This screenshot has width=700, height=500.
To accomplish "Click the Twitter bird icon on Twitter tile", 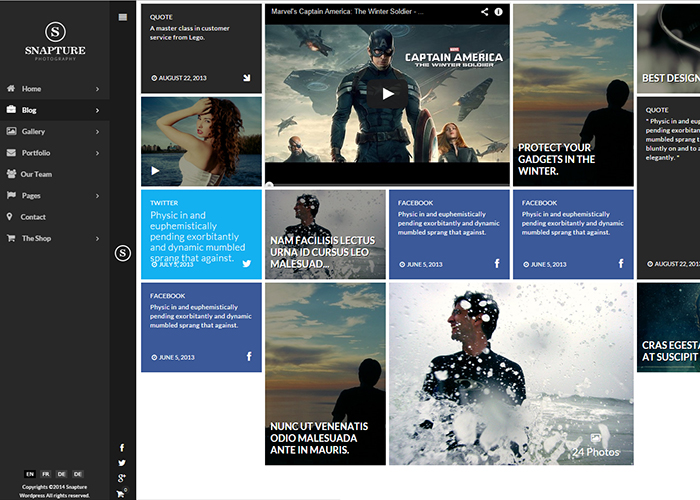I will pos(246,263).
